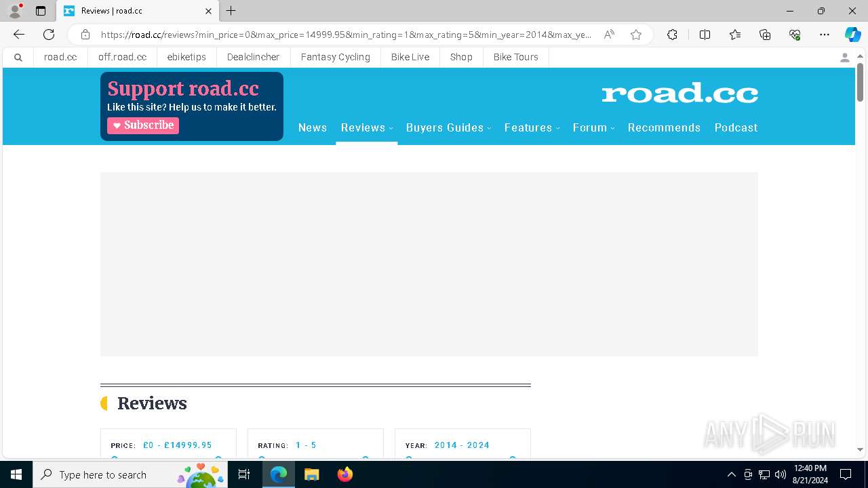Click the road.cc logo
This screenshot has width=868, height=488.
[x=679, y=93]
